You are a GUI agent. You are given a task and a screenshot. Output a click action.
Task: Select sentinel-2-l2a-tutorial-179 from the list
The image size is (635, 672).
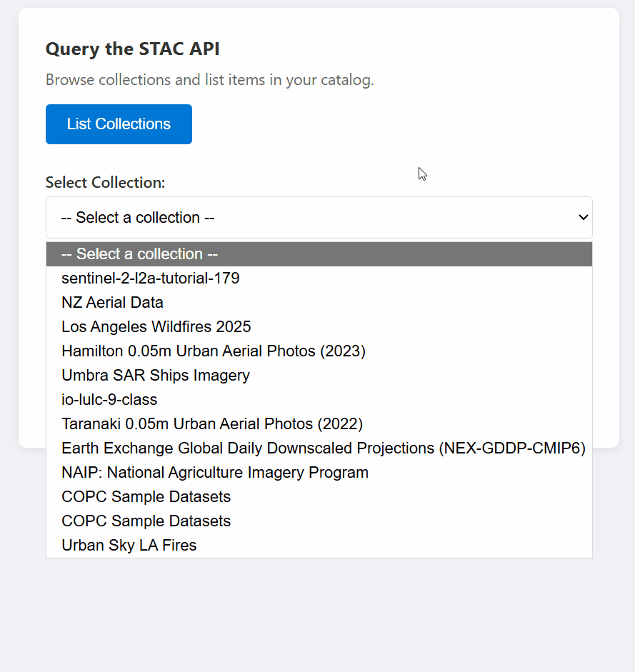tap(151, 279)
